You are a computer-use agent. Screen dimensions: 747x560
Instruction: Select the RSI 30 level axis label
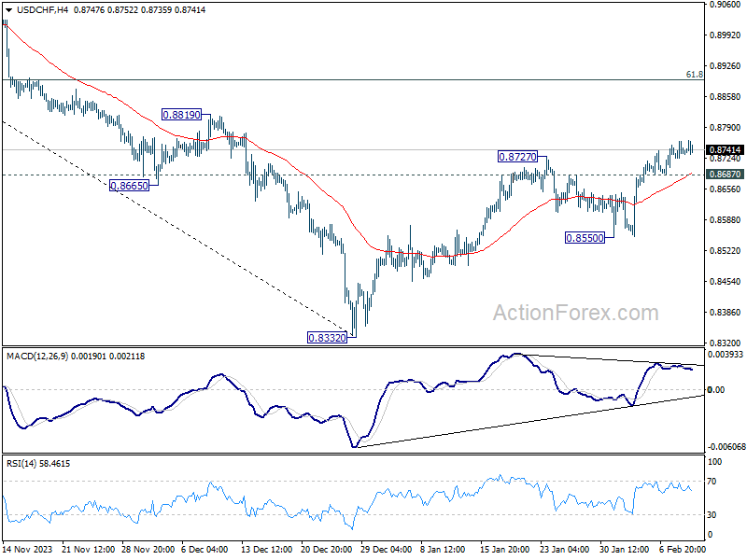[x=712, y=515]
